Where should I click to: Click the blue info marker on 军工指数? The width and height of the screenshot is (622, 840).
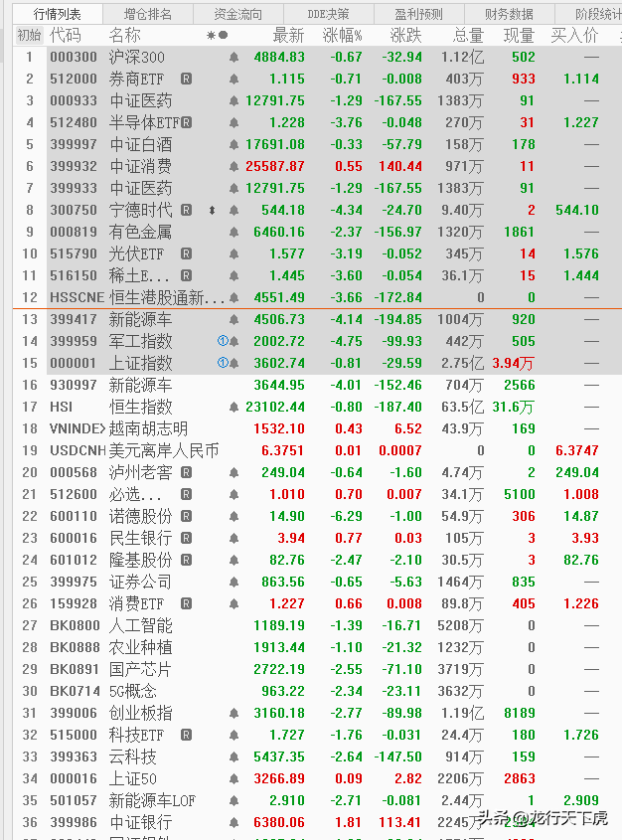[223, 341]
